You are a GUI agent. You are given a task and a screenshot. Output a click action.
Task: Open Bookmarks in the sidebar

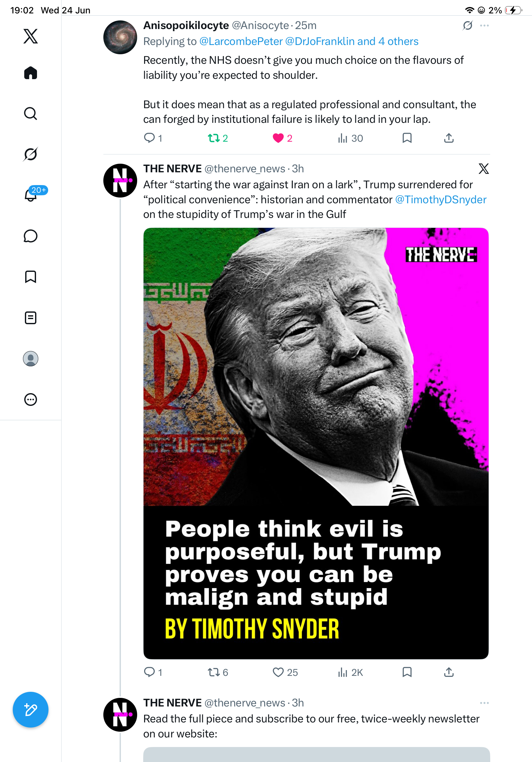click(31, 277)
